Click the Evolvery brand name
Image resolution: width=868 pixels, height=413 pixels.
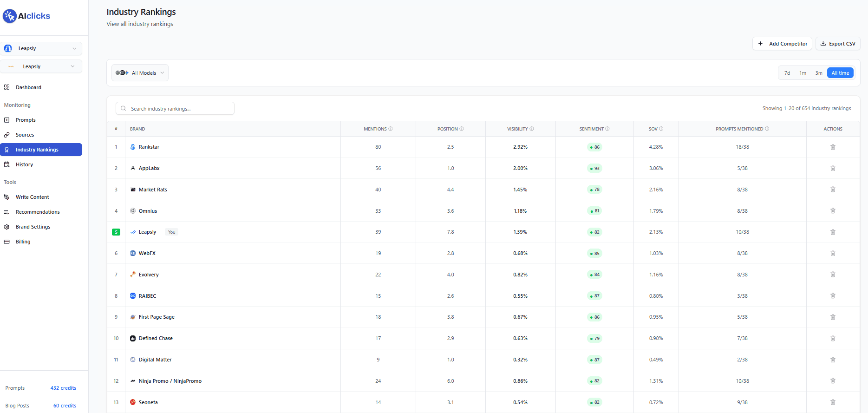[149, 275]
